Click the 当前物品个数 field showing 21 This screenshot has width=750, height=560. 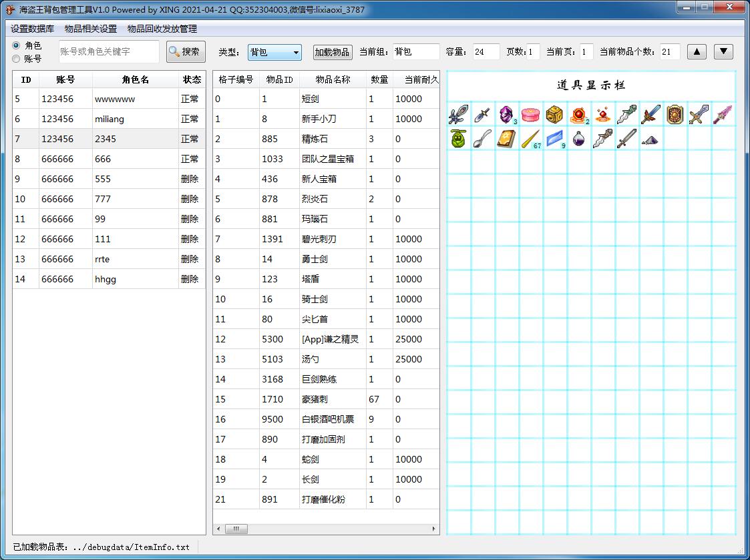670,51
